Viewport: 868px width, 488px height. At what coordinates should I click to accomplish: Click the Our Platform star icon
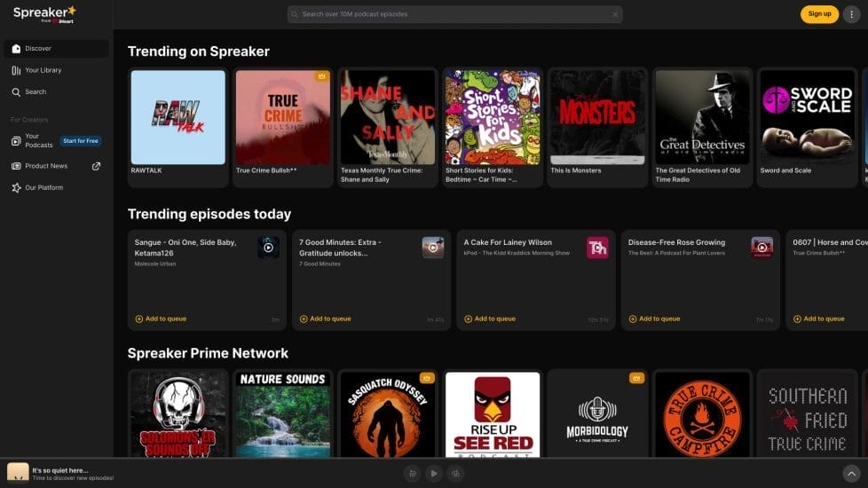[x=16, y=188]
